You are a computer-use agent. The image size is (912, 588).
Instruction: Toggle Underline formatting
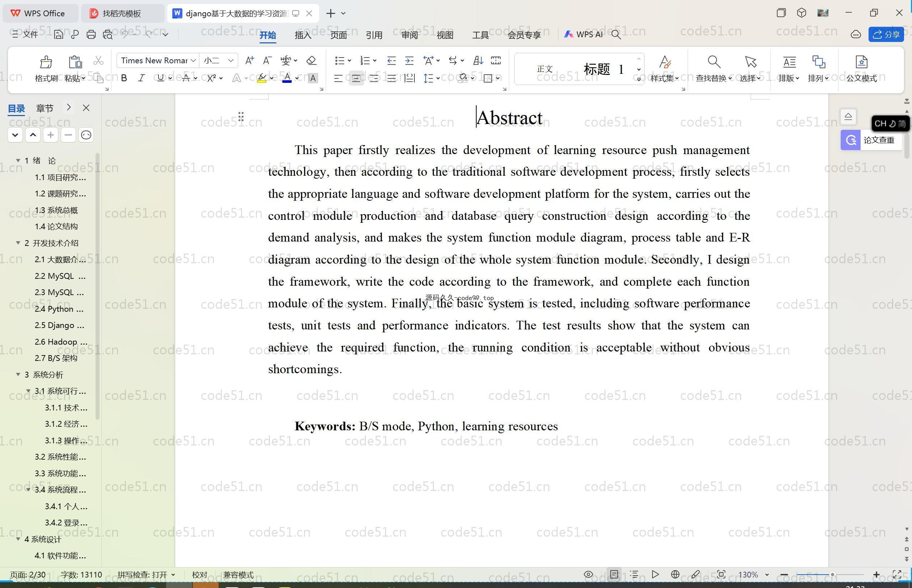click(160, 78)
